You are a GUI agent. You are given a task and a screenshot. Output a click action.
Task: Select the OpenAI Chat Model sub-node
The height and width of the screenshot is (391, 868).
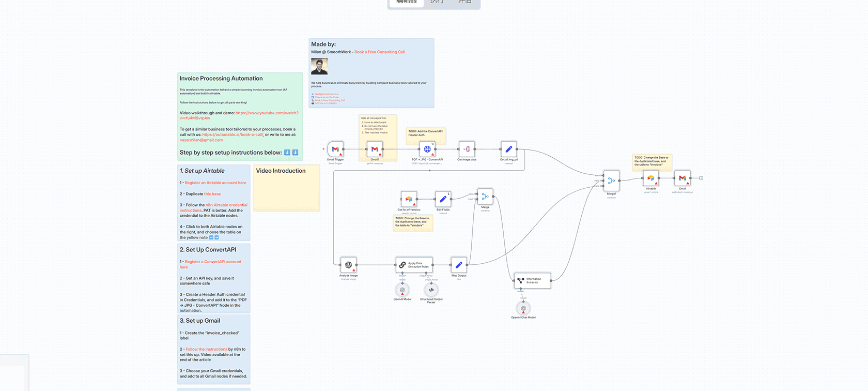coord(523,309)
